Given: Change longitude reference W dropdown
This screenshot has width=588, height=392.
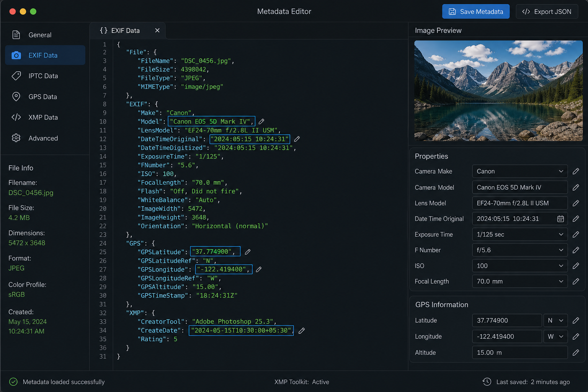Looking at the screenshot, I should coord(555,336).
